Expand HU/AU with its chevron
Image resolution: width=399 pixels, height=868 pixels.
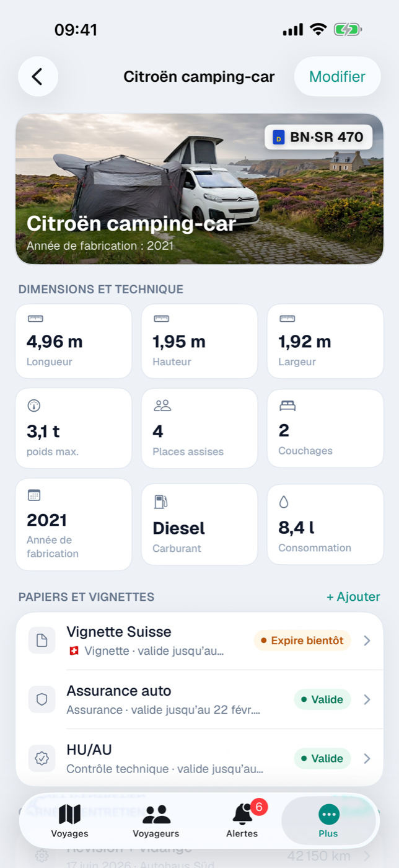tap(367, 758)
